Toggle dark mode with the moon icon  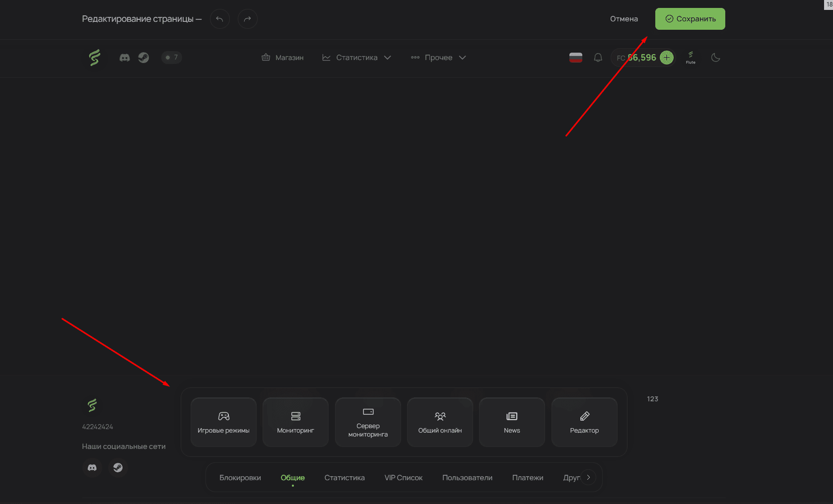tap(715, 58)
